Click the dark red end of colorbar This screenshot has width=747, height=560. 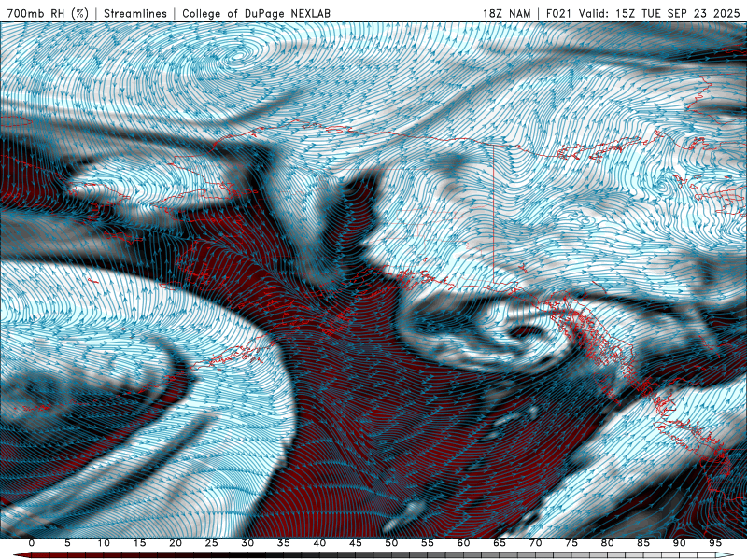pos(22,555)
